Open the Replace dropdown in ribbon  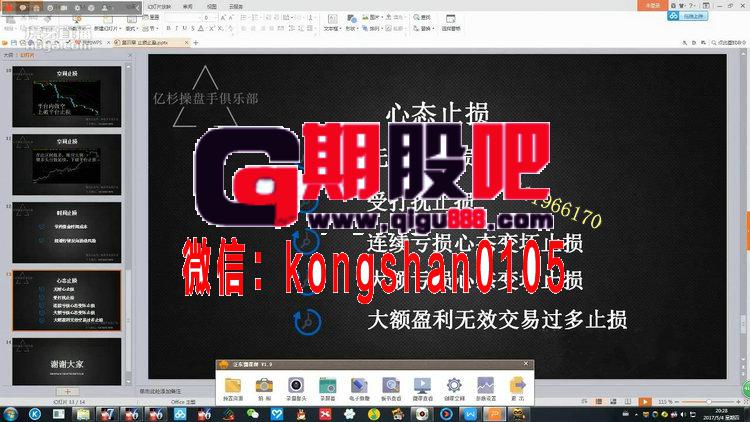424,29
